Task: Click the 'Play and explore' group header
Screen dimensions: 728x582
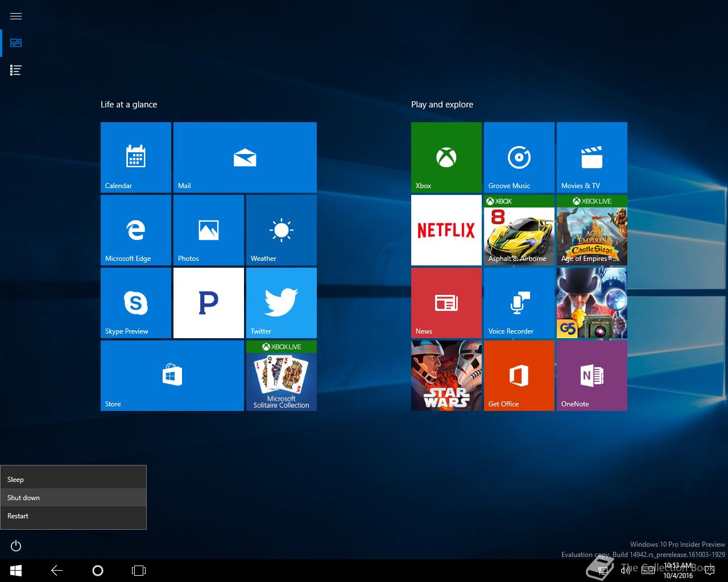Action: click(x=442, y=105)
